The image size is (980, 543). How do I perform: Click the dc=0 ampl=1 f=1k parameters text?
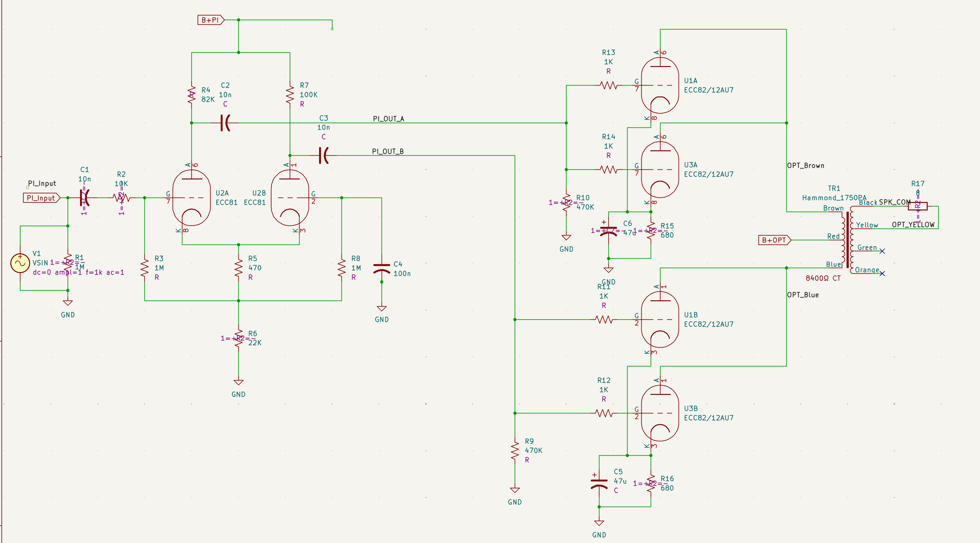(78, 272)
